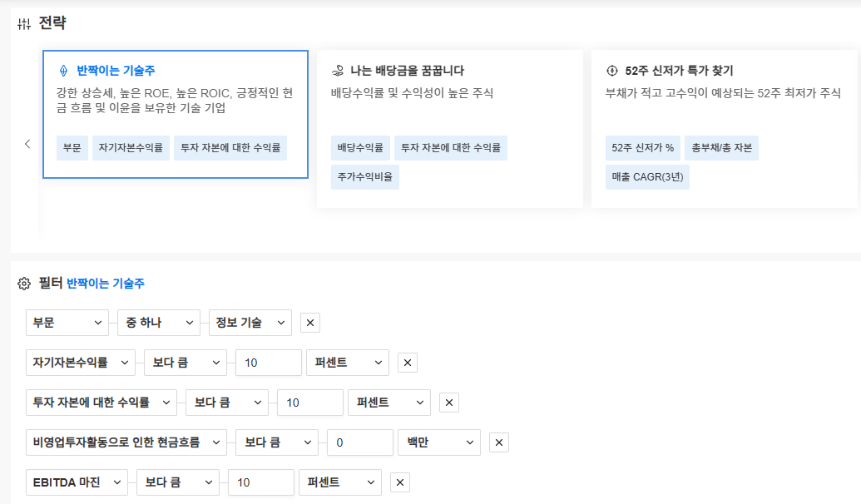The height and width of the screenshot is (504, 861).
Task: Open the 투자 자본에 대한 수익률 metric dropdown
Action: point(101,403)
